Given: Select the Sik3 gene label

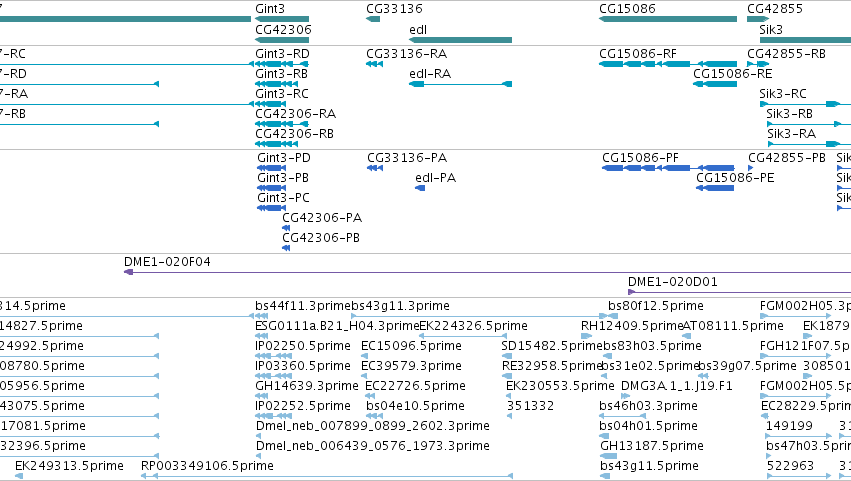Looking at the screenshot, I should 771,30.
